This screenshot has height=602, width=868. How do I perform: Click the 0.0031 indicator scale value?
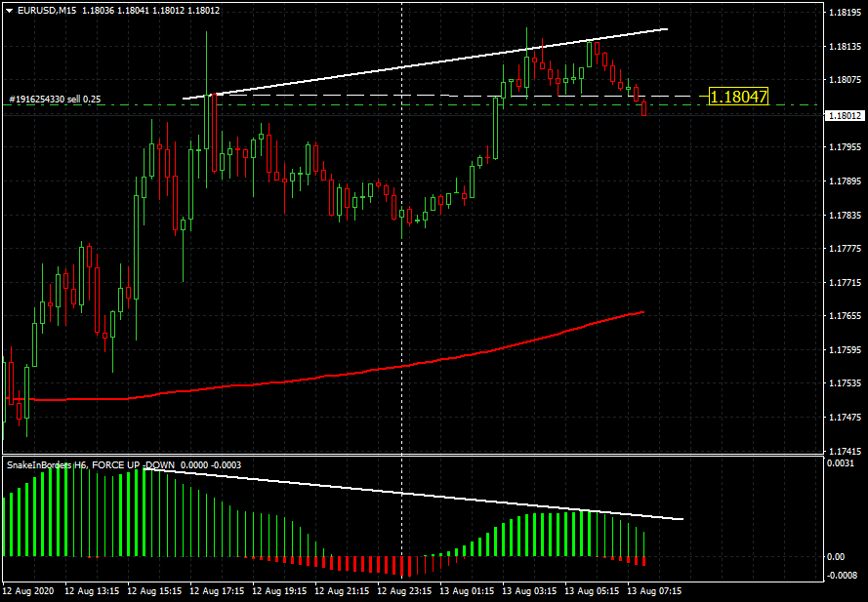pyautogui.click(x=840, y=463)
